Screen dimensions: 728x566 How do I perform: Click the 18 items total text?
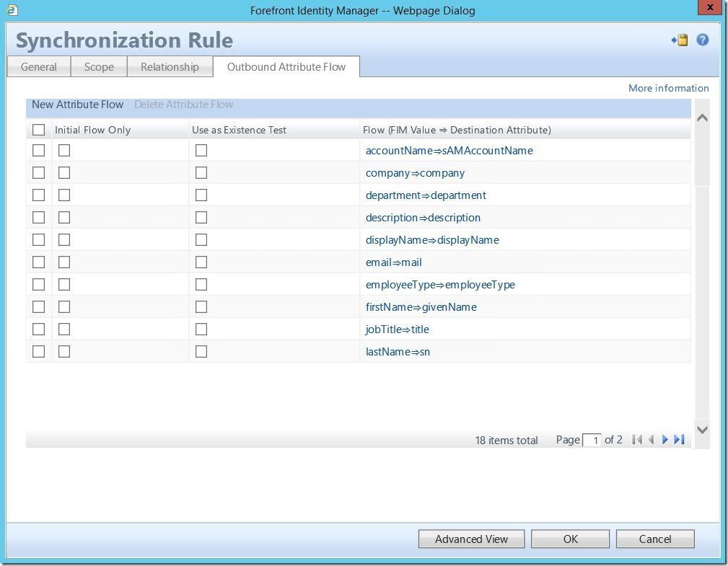coord(506,441)
